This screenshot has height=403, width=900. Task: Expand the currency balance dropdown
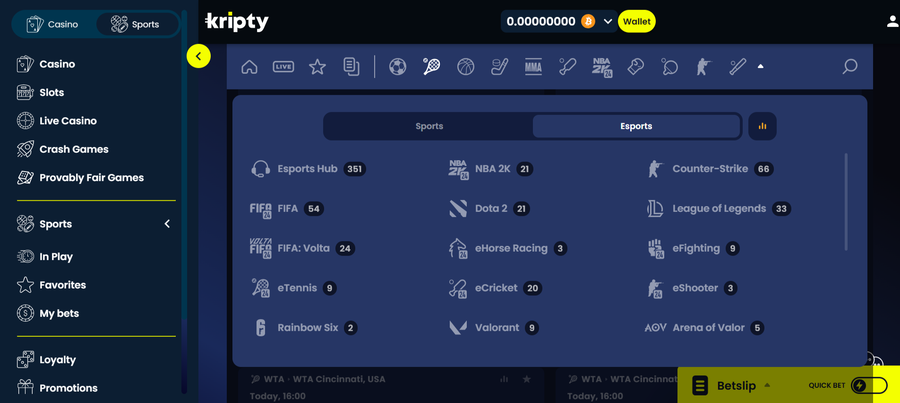pyautogui.click(x=607, y=21)
